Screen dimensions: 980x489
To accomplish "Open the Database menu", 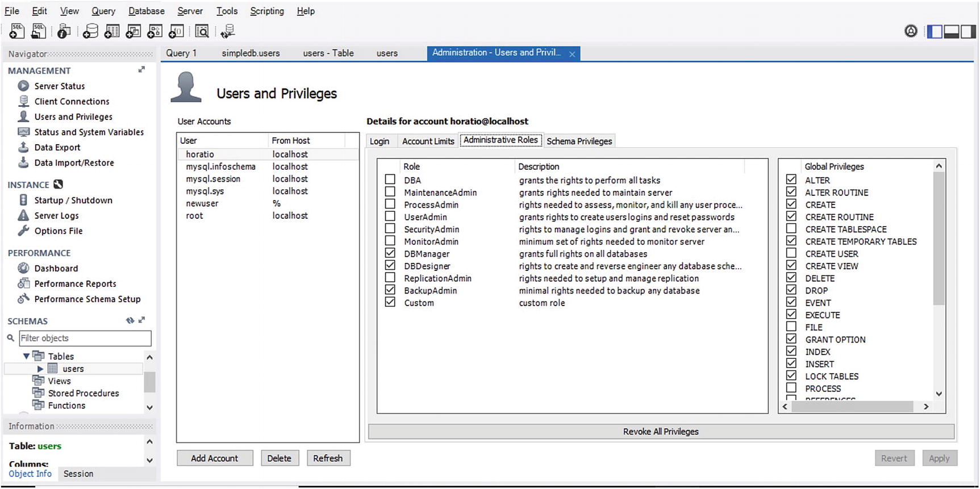I will 147,11.
